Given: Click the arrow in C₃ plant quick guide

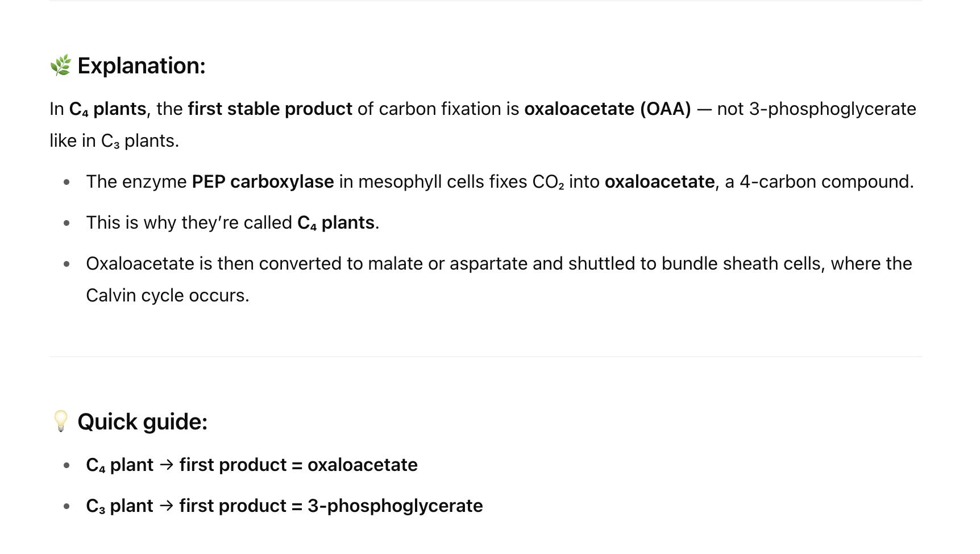Looking at the screenshot, I should [x=167, y=506].
